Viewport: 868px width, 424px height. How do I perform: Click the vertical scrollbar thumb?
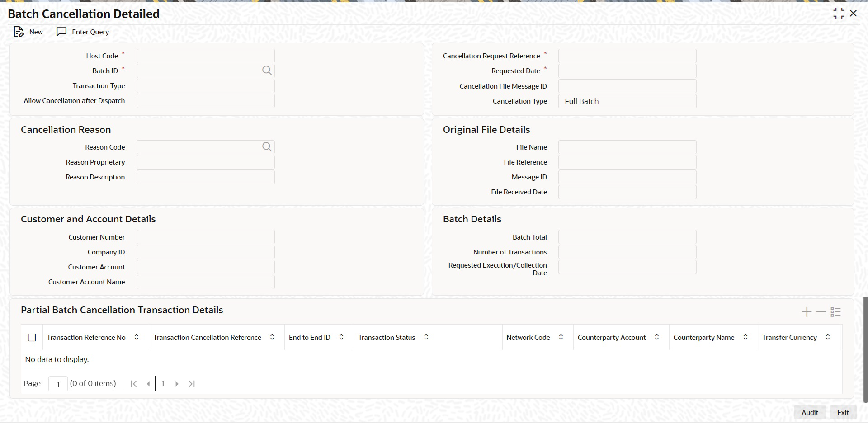[865, 349]
